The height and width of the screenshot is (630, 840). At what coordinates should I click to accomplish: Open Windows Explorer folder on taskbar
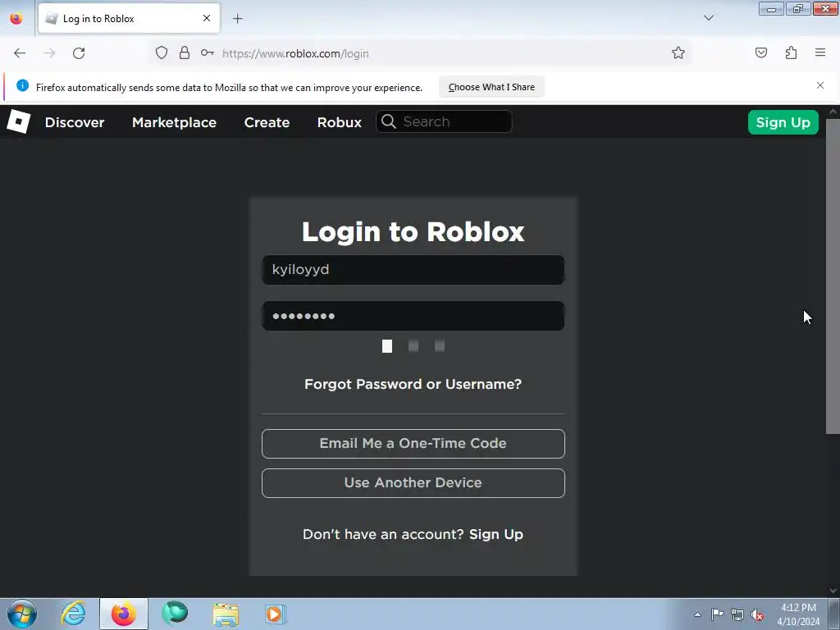point(226,614)
